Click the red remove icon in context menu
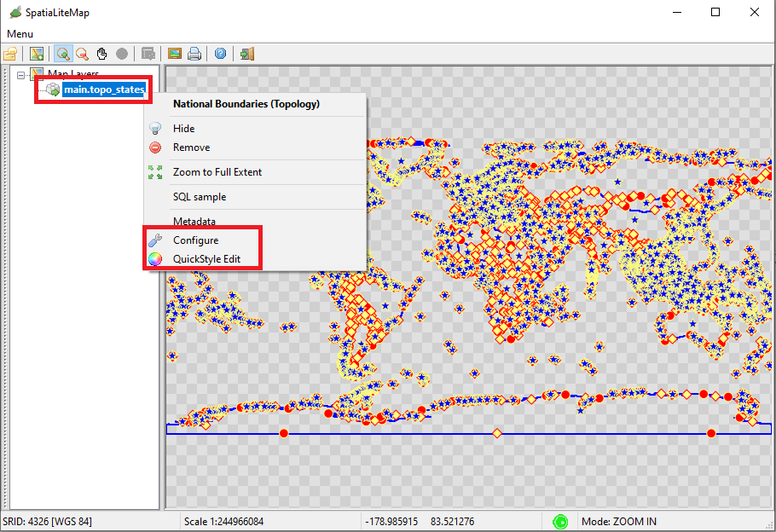Screen dimensions: 776x532 (x=155, y=147)
